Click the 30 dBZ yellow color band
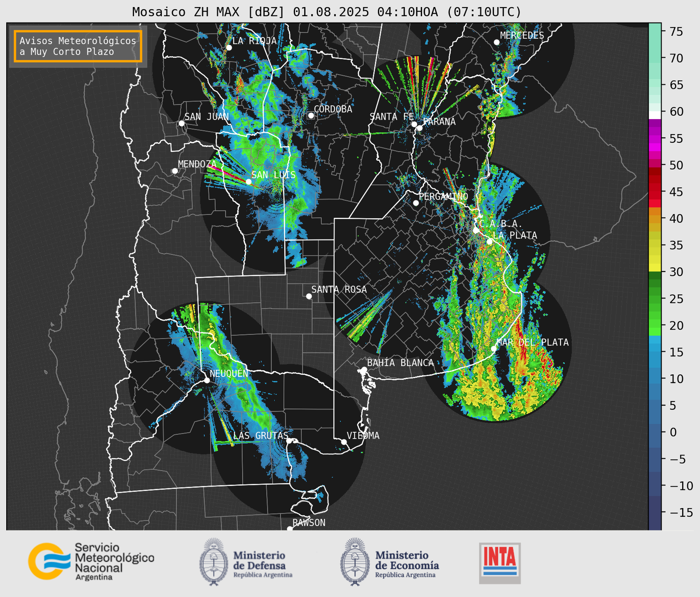This screenshot has width=700, height=597. pyautogui.click(x=655, y=268)
